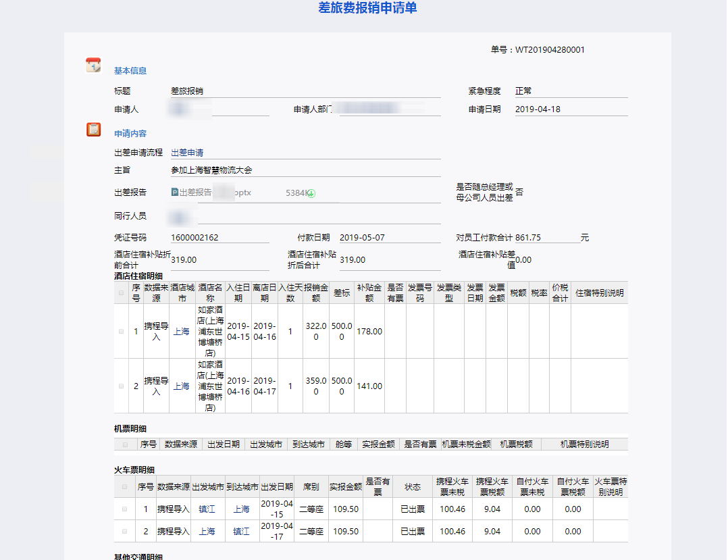
Task: Click the 申请内容 section heading
Action: (130, 134)
